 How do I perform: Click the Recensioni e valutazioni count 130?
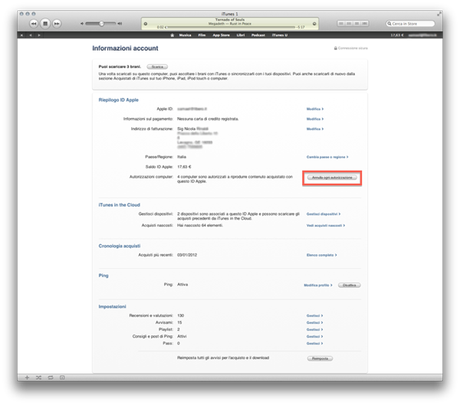point(181,316)
